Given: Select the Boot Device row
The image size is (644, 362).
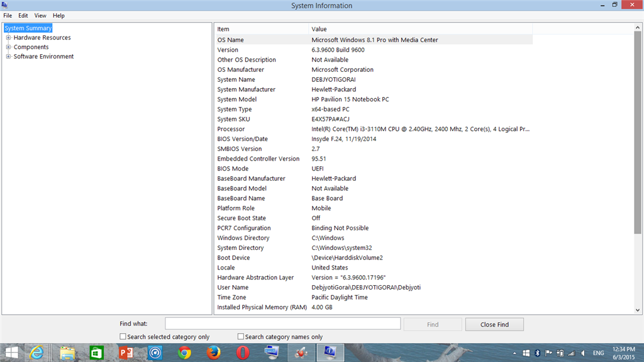Looking at the screenshot, I should click(x=374, y=257).
